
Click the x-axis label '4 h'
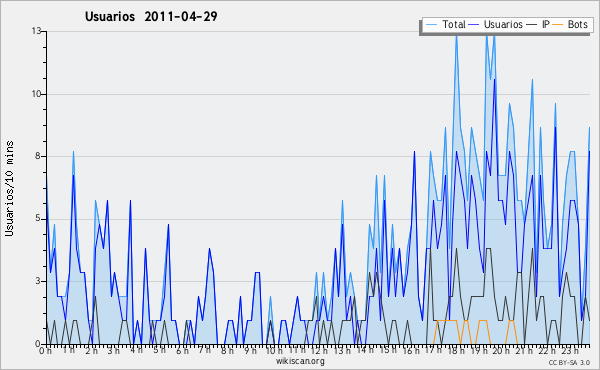click(x=137, y=350)
